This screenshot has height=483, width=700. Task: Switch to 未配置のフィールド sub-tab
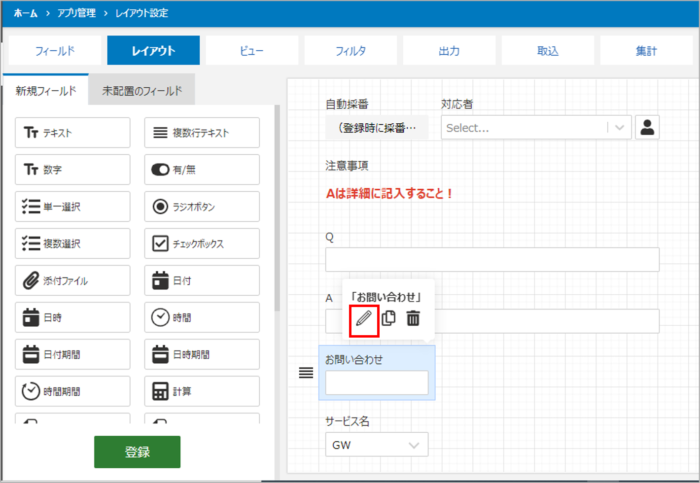tap(142, 91)
